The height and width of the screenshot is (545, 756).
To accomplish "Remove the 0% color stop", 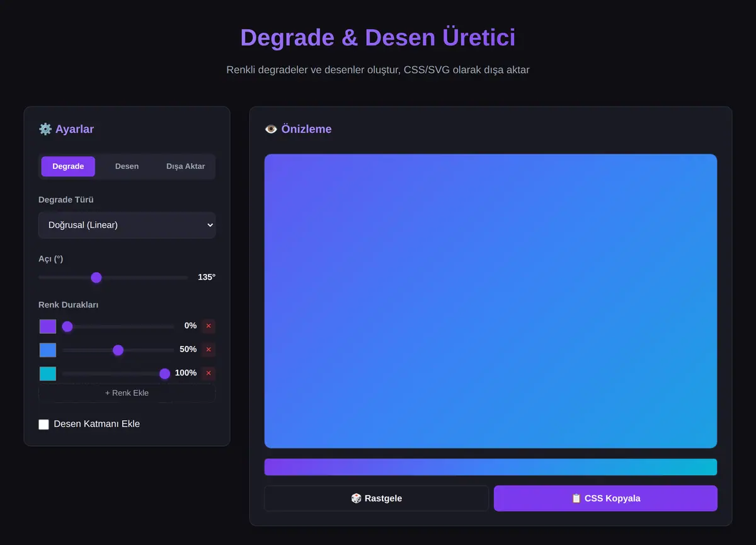I will (x=209, y=326).
